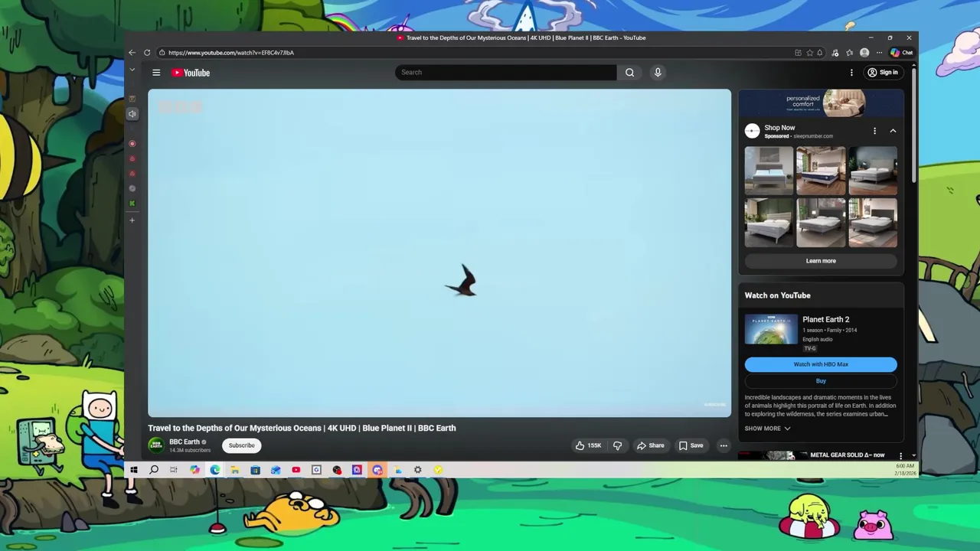Screen dimensions: 980x551
Task: Dislike the video with thumbs down
Action: click(x=617, y=445)
